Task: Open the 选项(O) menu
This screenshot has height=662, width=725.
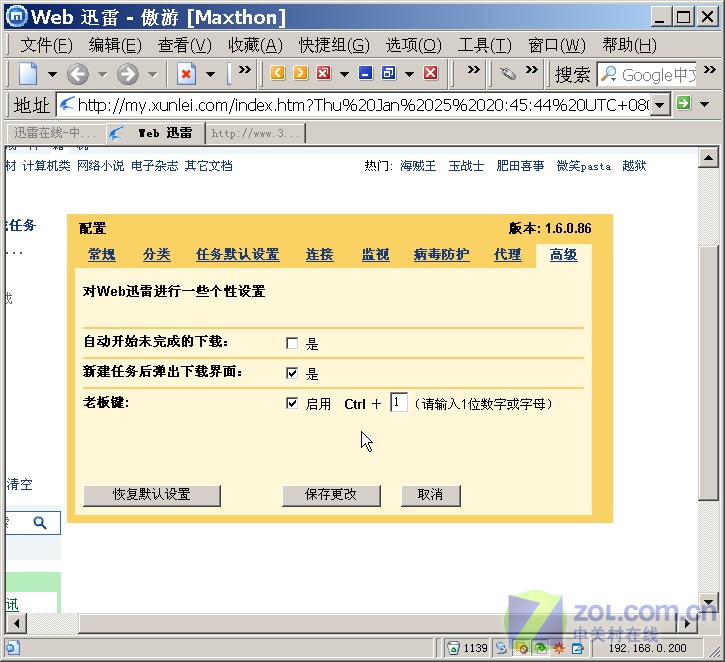Action: click(413, 45)
